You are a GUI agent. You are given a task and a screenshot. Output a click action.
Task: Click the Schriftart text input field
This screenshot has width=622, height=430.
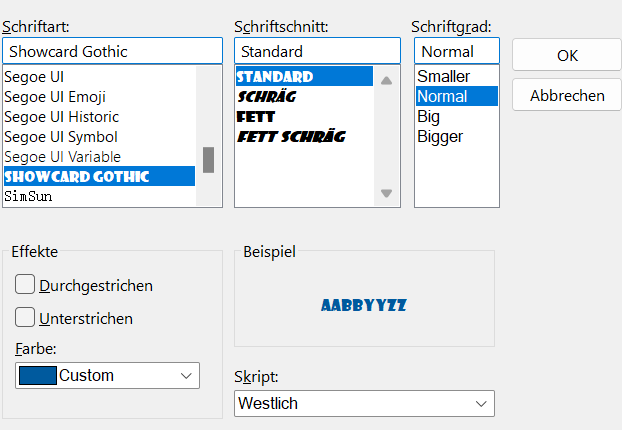112,51
